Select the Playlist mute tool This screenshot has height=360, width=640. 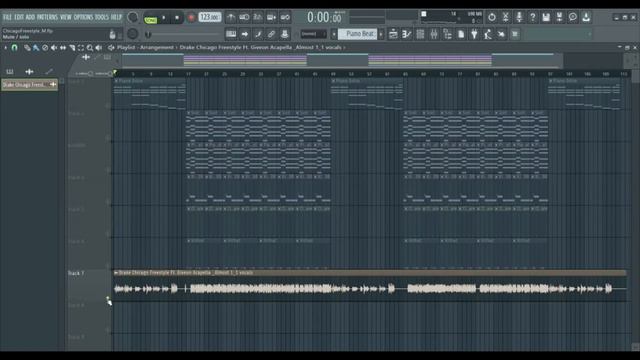pyautogui.click(x=54, y=48)
